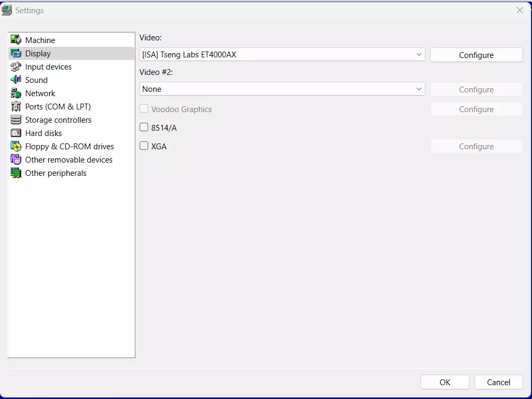Click the Machine category icon
Image resolution: width=532 pixels, height=399 pixels.
tap(15, 40)
